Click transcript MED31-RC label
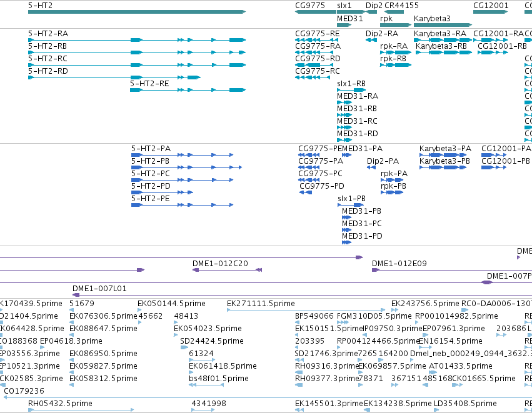The image size is (532, 413). click(x=357, y=121)
